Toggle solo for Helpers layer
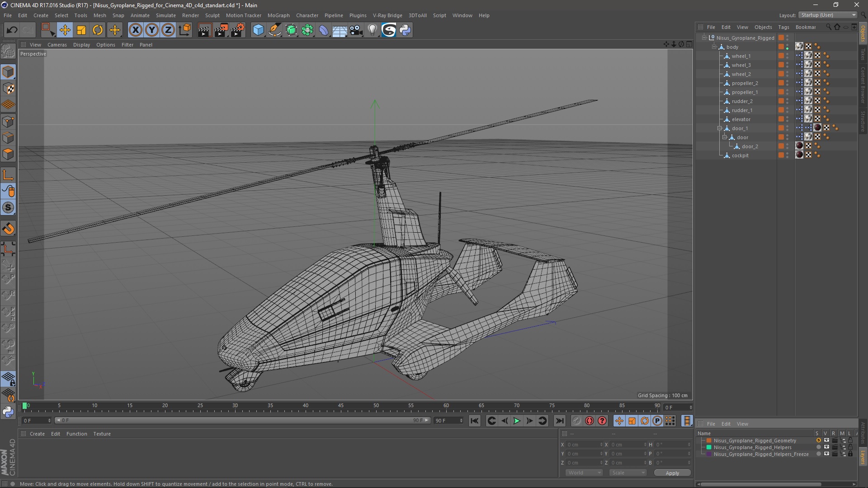This screenshot has height=488, width=868. pyautogui.click(x=818, y=447)
